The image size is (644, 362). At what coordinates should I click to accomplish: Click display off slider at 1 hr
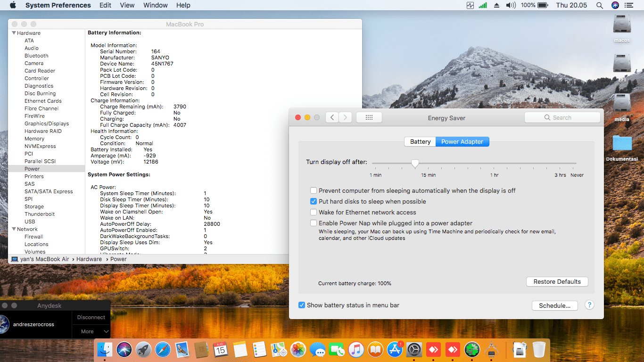[x=494, y=164]
